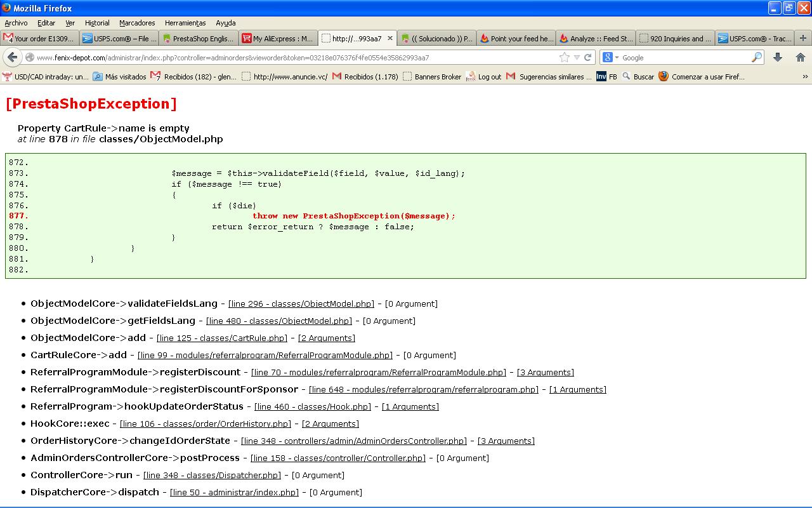Open the Marcadores menu

pos(137,23)
